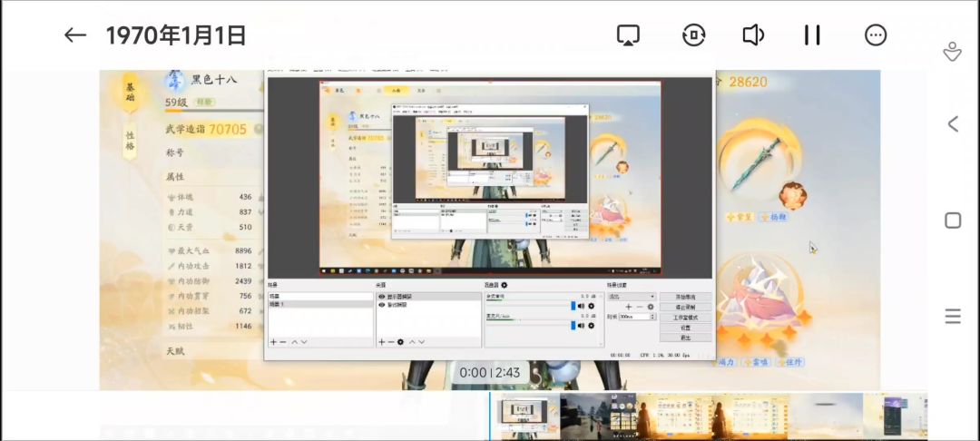The width and height of the screenshot is (980, 441).
Task: Mute the video with the speaker icon
Action: point(753,35)
